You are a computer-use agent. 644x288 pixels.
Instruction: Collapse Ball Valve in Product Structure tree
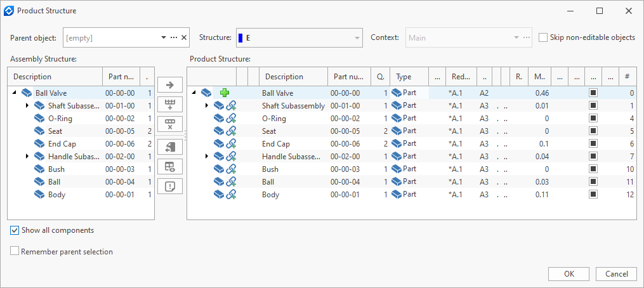194,93
